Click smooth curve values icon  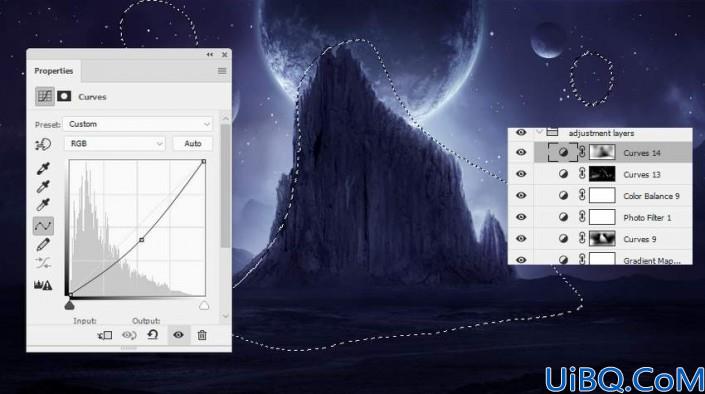click(43, 263)
